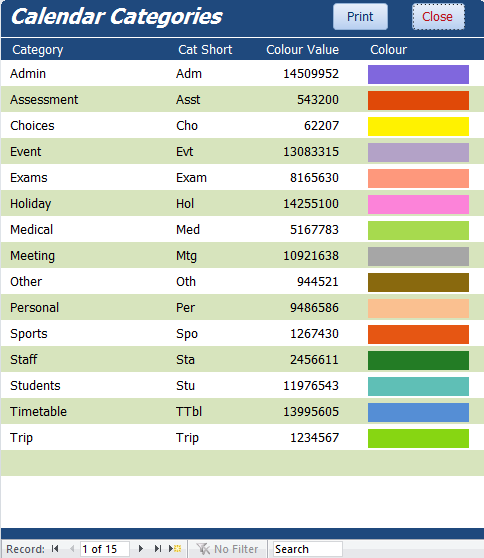Click the No Filter indicator
Viewport: 484px width, 558px height.
click(227, 549)
